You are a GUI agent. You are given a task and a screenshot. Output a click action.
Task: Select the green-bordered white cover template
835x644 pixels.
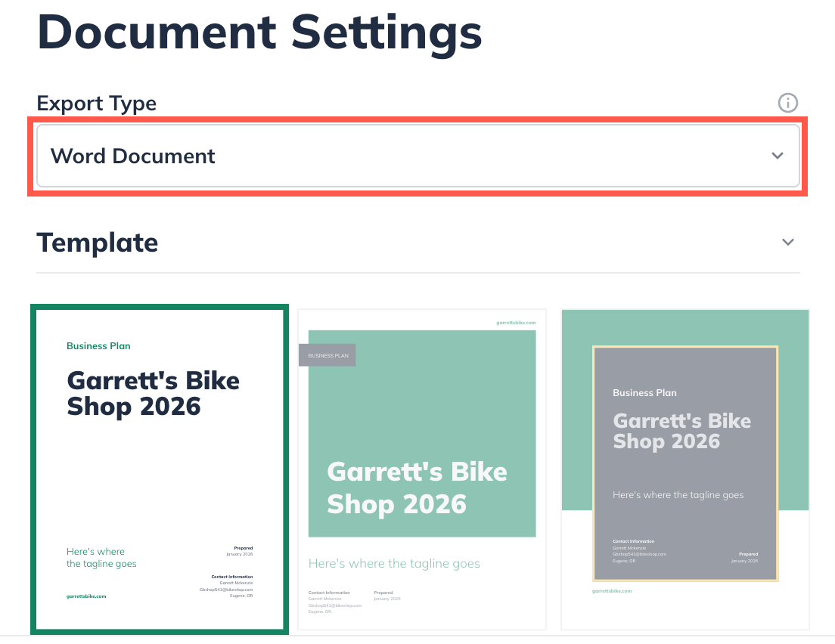pos(159,467)
